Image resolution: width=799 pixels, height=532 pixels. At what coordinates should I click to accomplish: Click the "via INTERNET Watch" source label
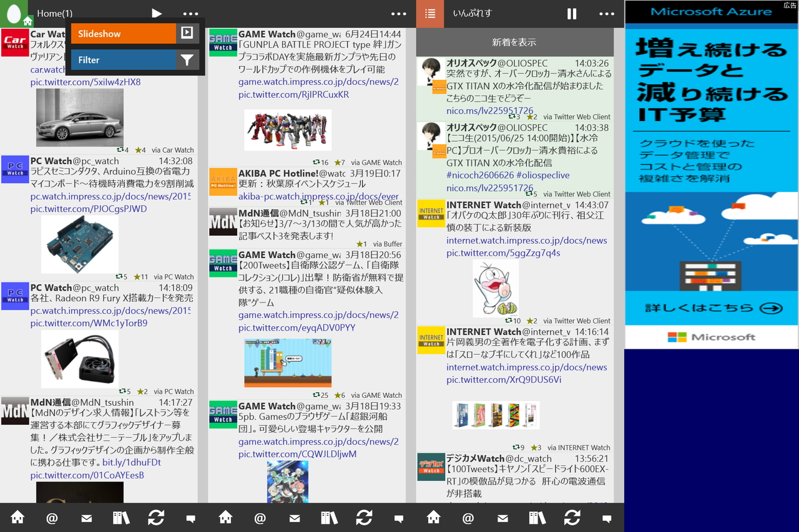pos(579,447)
